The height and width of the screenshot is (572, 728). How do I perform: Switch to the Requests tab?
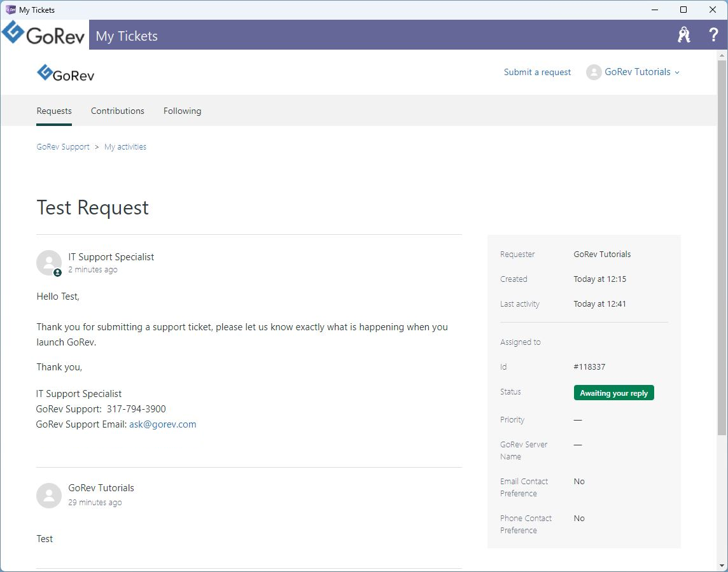[54, 111]
